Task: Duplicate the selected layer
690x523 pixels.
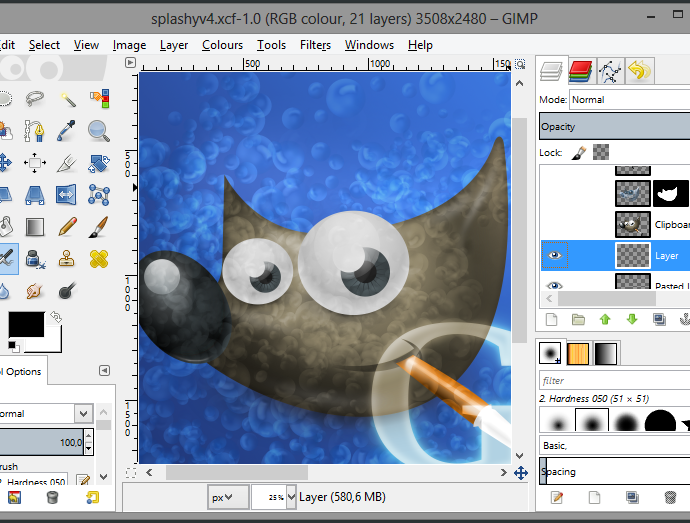Action: (659, 319)
